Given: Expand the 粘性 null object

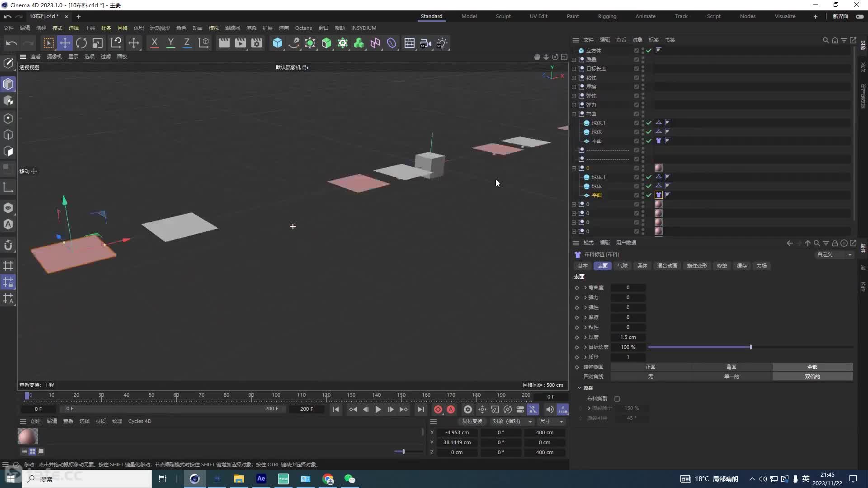Looking at the screenshot, I should 574,78.
